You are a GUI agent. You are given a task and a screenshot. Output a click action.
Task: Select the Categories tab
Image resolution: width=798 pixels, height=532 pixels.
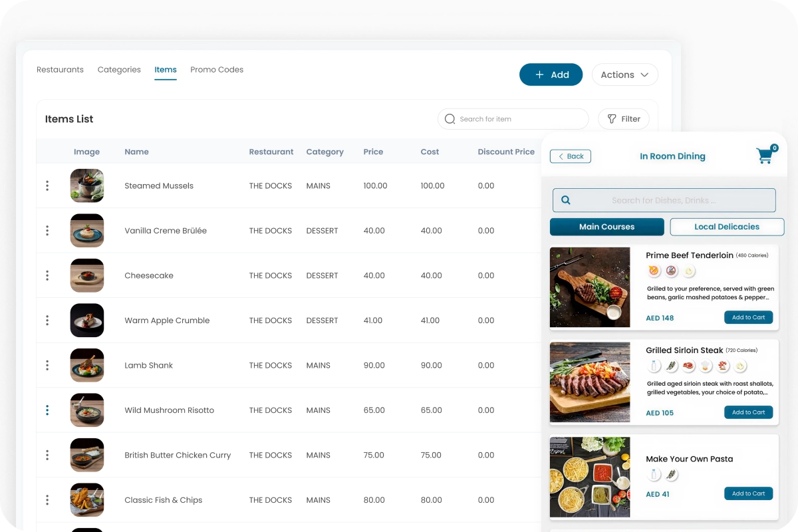[119, 70]
